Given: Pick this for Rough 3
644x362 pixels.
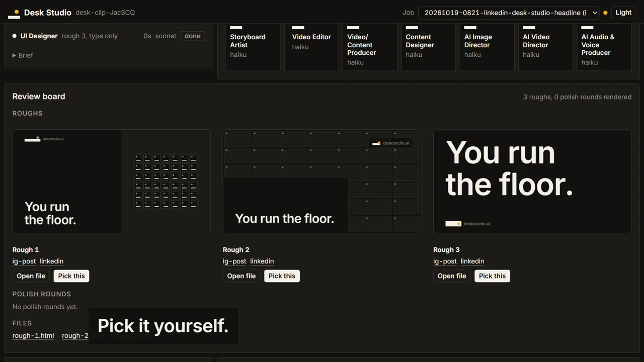Looking at the screenshot, I should 492,276.
